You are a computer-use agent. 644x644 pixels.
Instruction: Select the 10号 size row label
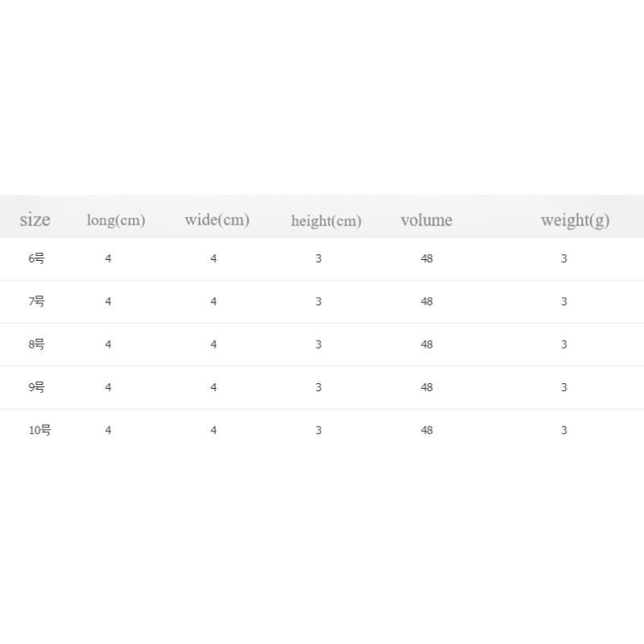pos(39,430)
